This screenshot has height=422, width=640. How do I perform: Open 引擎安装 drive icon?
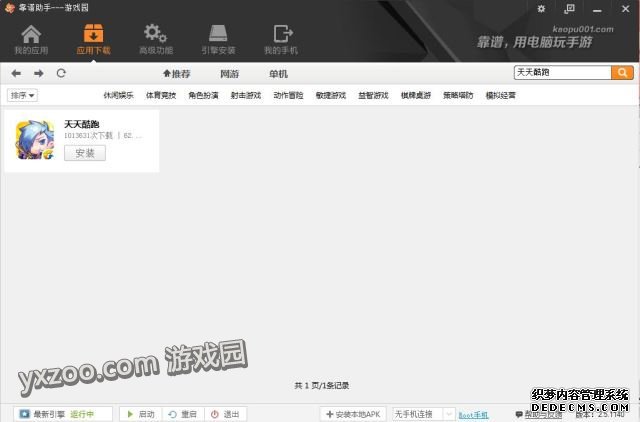(x=218, y=40)
